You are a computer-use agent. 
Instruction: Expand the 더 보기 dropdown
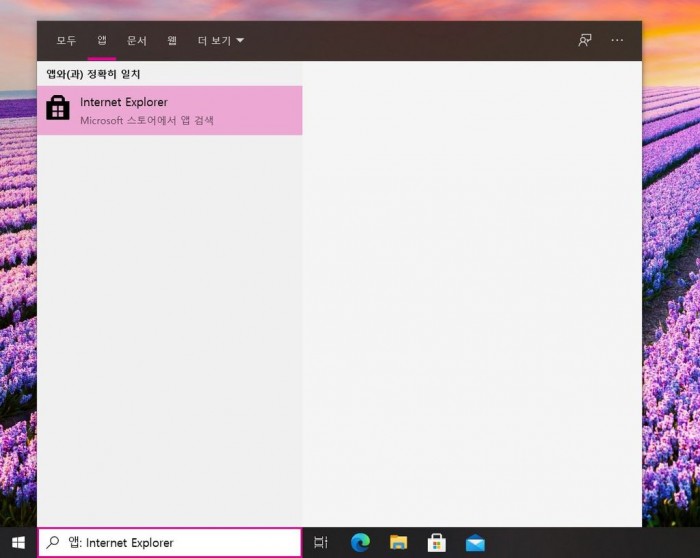point(220,41)
